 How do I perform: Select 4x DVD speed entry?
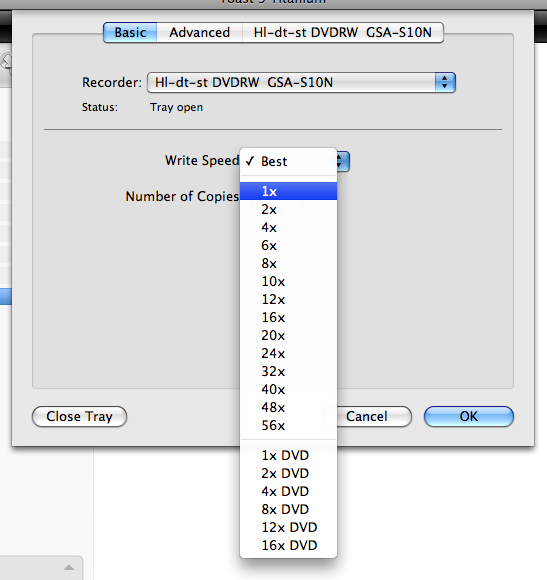tap(288, 491)
